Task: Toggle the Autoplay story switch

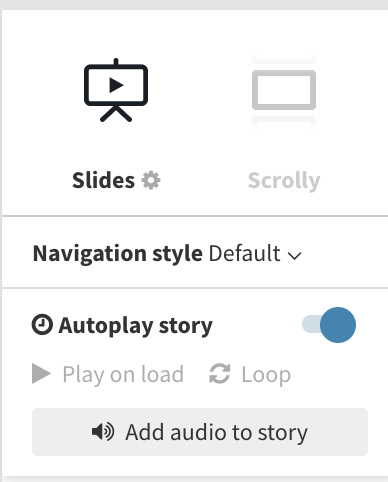Action: [329, 325]
